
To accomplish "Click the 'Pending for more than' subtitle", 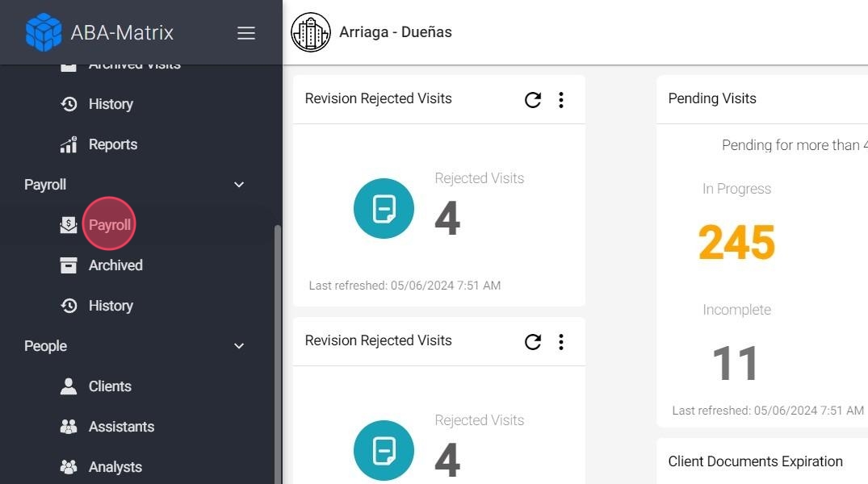I will click(795, 145).
